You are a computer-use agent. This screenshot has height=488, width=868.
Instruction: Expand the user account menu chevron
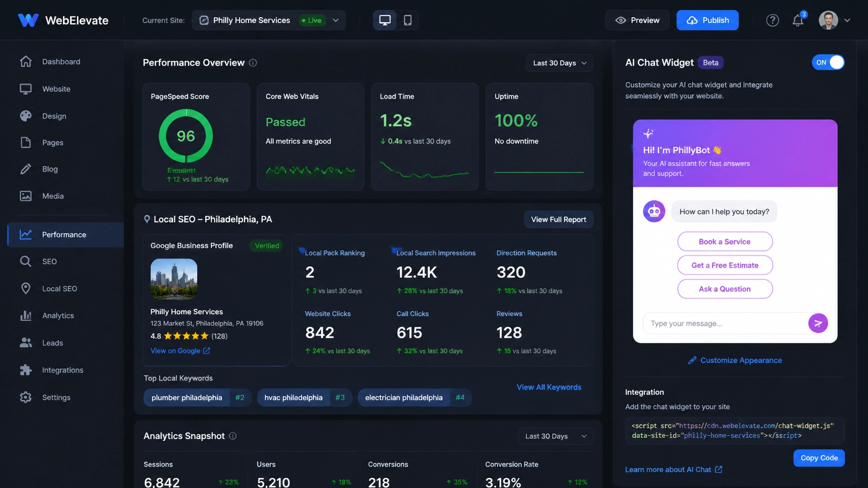[x=847, y=20]
